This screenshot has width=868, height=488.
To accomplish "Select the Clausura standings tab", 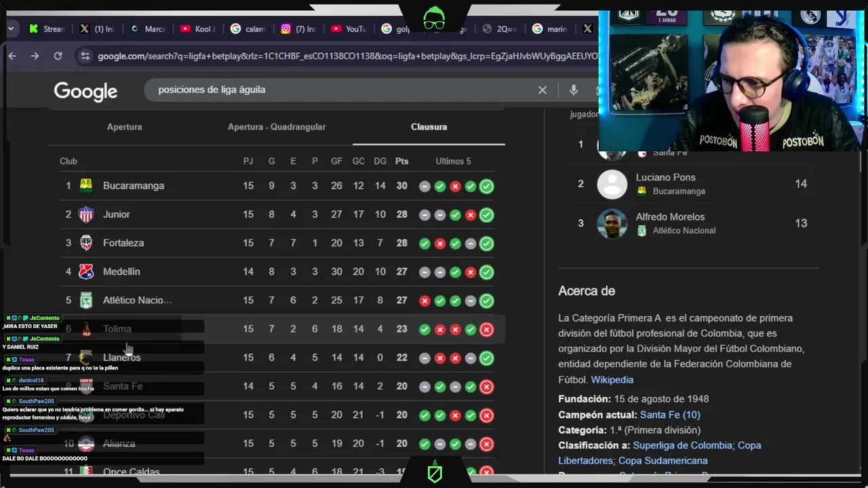I will pos(429,127).
